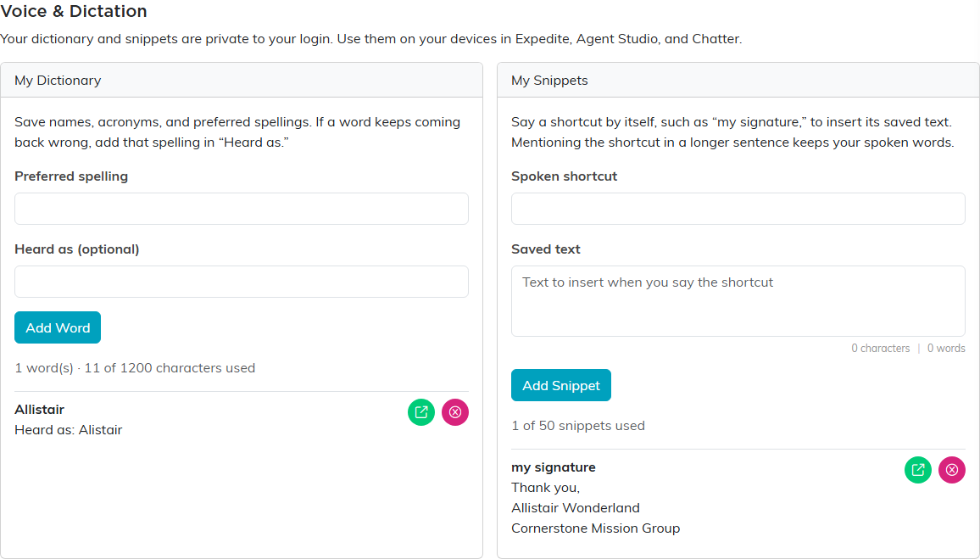The height and width of the screenshot is (559, 980).
Task: Click the My Snippets panel header
Action: point(738,80)
